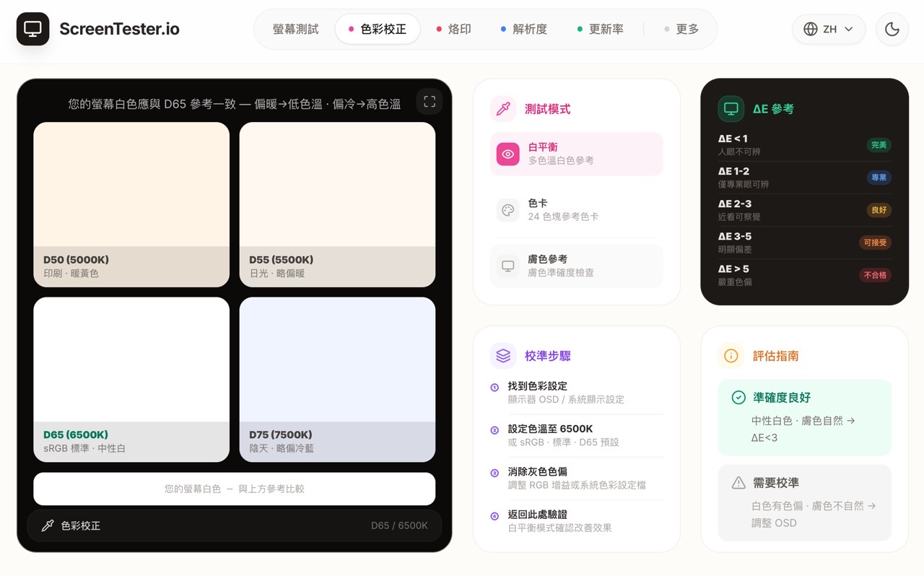
Task: Click the 準確度良好 checkmark icon
Action: (x=738, y=398)
